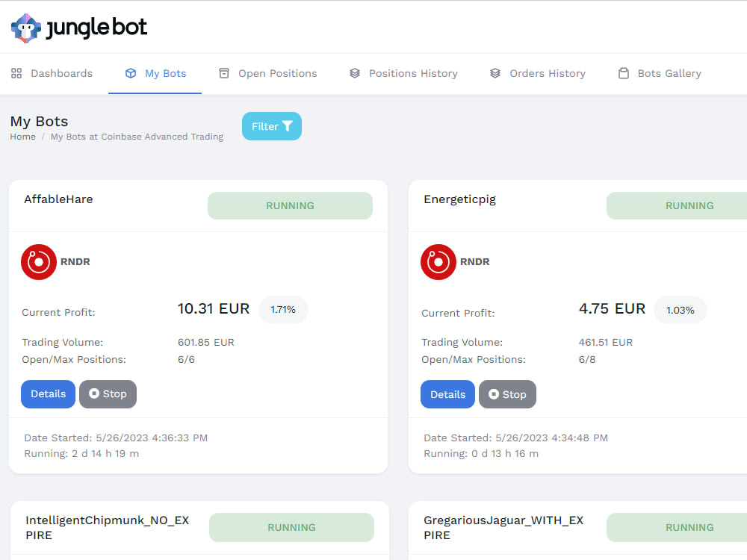Click the Positions History stack icon

pyautogui.click(x=354, y=72)
